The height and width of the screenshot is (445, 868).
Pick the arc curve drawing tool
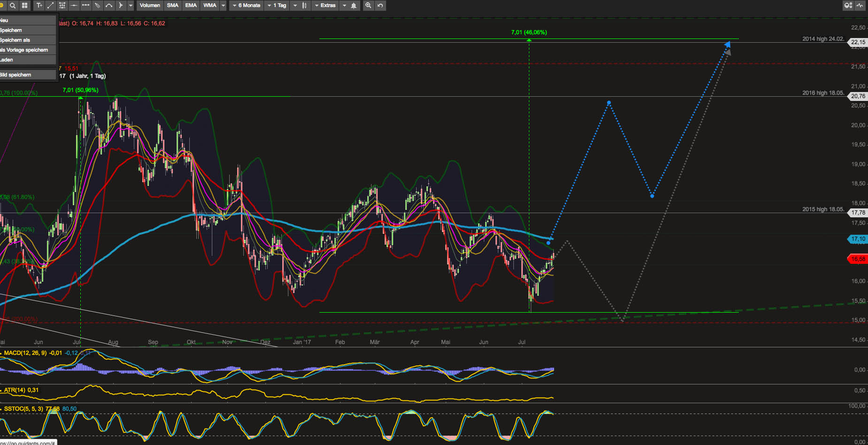(109, 6)
